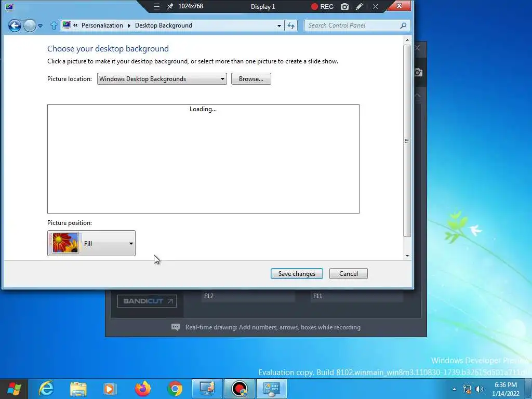Open the Picture position Fill dropdown

pyautogui.click(x=91, y=243)
